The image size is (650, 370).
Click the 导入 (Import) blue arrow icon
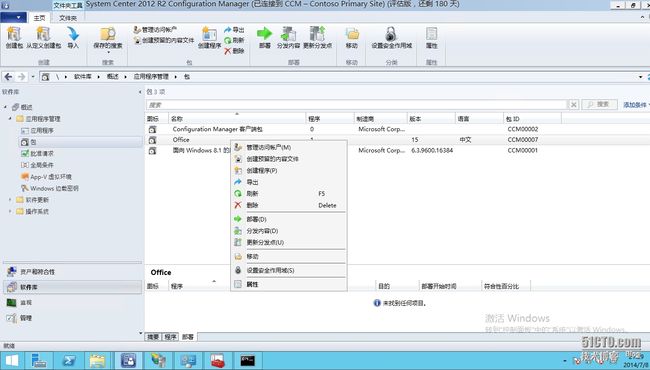(x=73, y=38)
